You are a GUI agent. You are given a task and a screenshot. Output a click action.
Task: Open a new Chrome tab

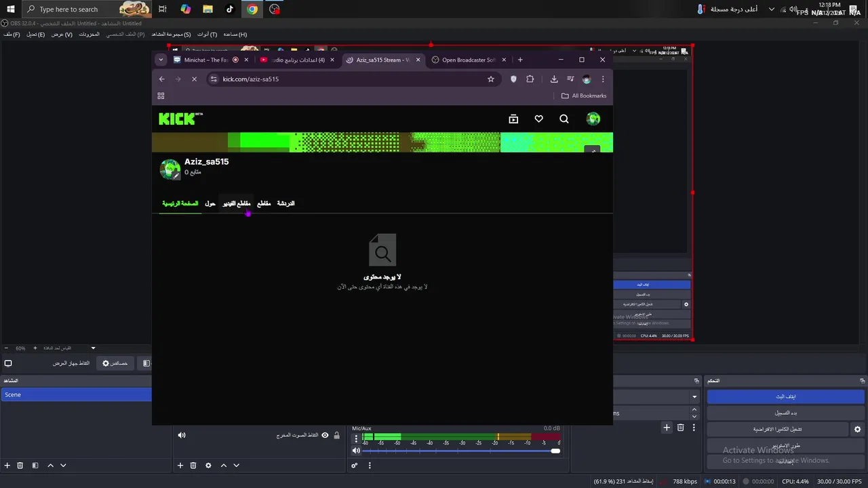click(520, 60)
